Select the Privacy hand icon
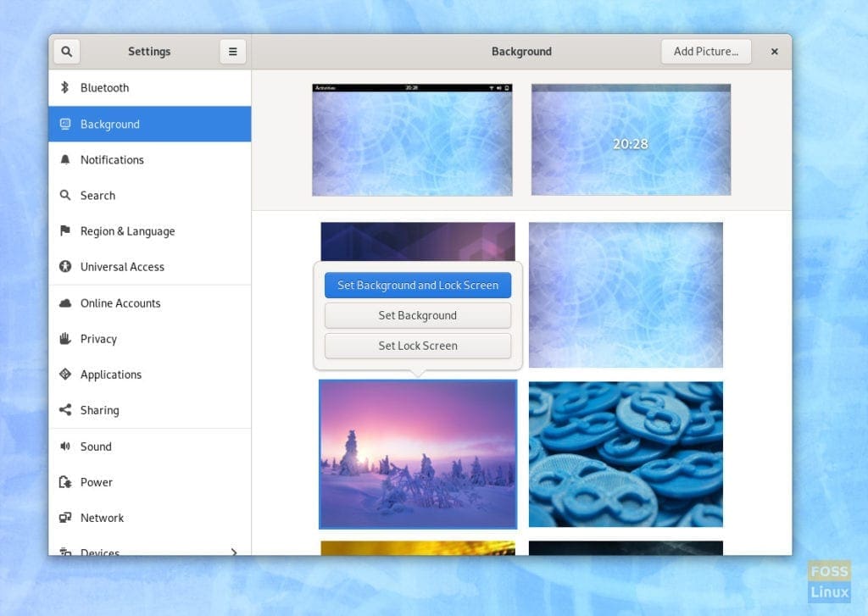Image resolution: width=868 pixels, height=616 pixels. [64, 339]
